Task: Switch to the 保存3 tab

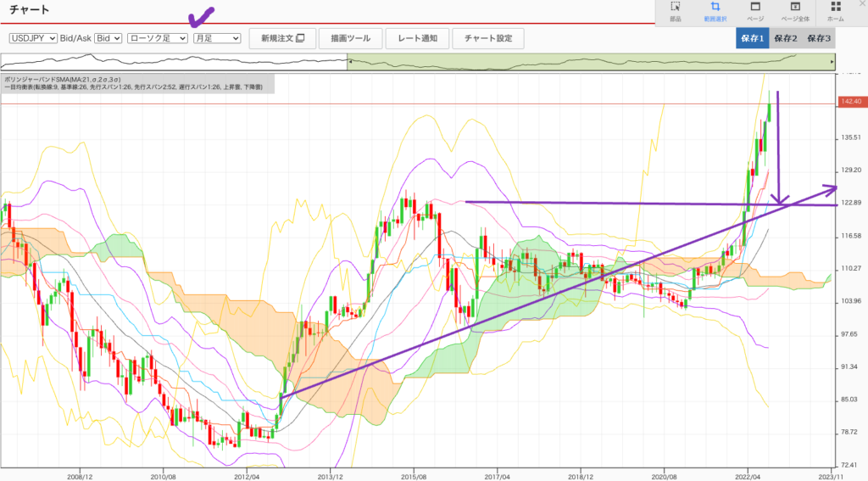Action: [819, 38]
